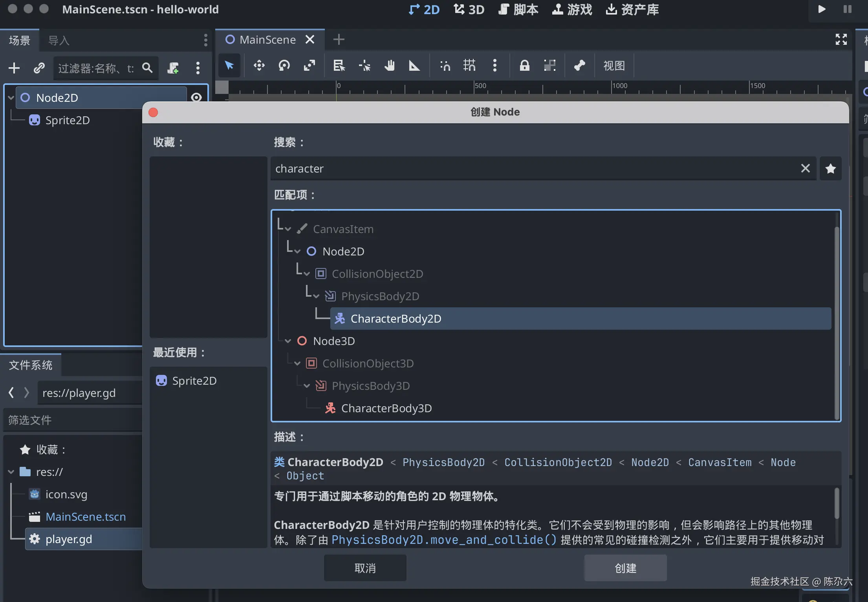Collapse the res:// folder in file system

[11, 472]
